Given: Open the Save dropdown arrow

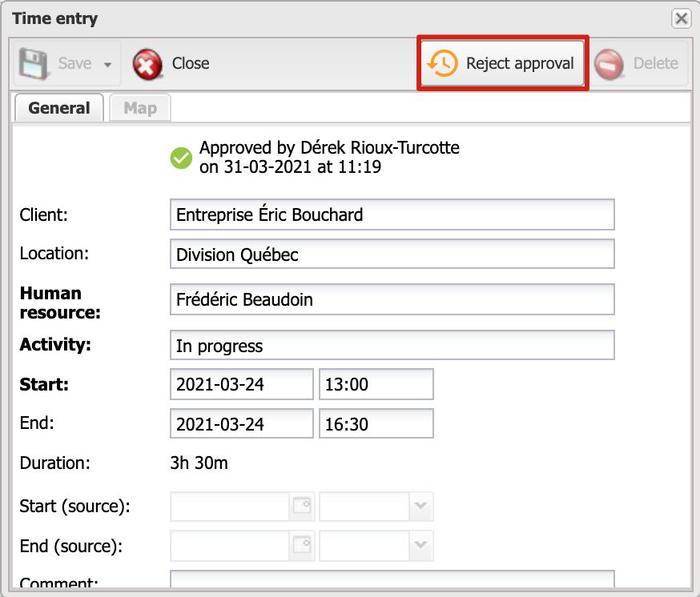Looking at the screenshot, I should [x=107, y=65].
